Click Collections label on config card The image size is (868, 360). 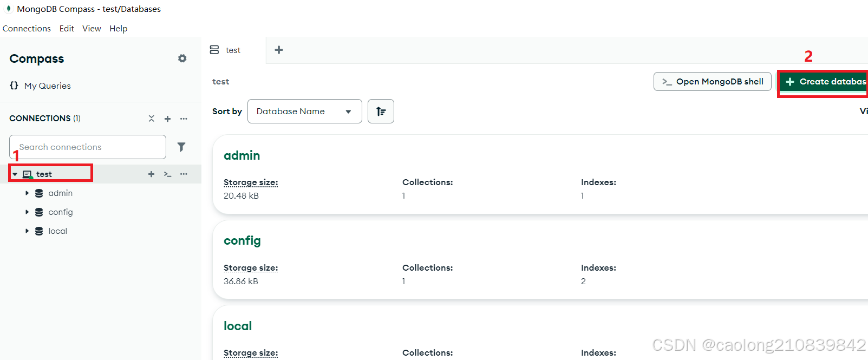[428, 267]
